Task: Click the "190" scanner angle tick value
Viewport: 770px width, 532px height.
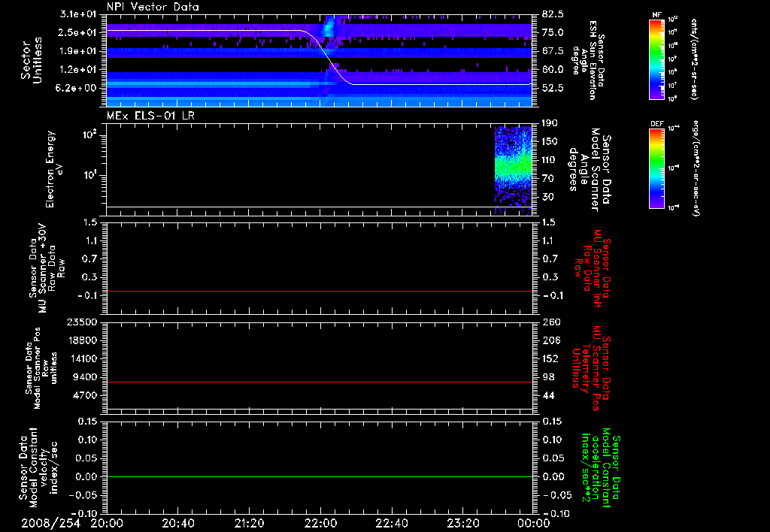Action: click(x=550, y=123)
